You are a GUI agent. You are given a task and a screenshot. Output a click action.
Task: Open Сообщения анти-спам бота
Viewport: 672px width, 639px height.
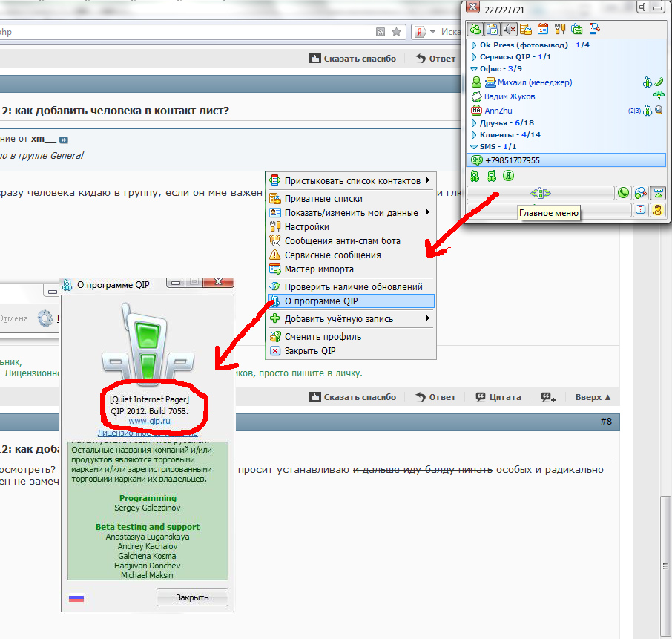pos(350,241)
